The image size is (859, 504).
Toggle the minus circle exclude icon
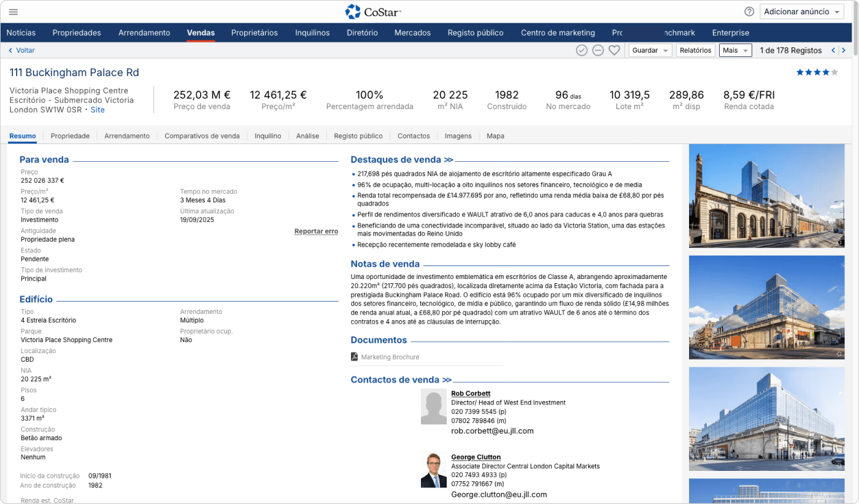[x=598, y=50]
